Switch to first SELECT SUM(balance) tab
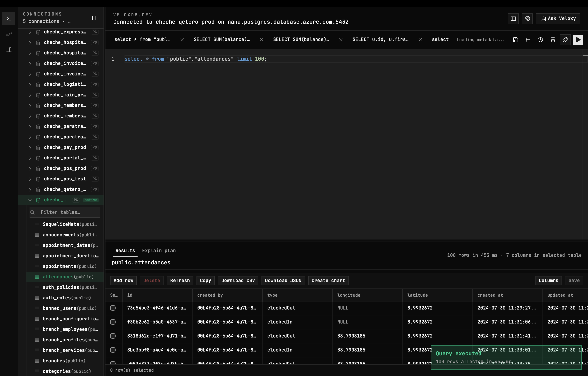 [222, 39]
